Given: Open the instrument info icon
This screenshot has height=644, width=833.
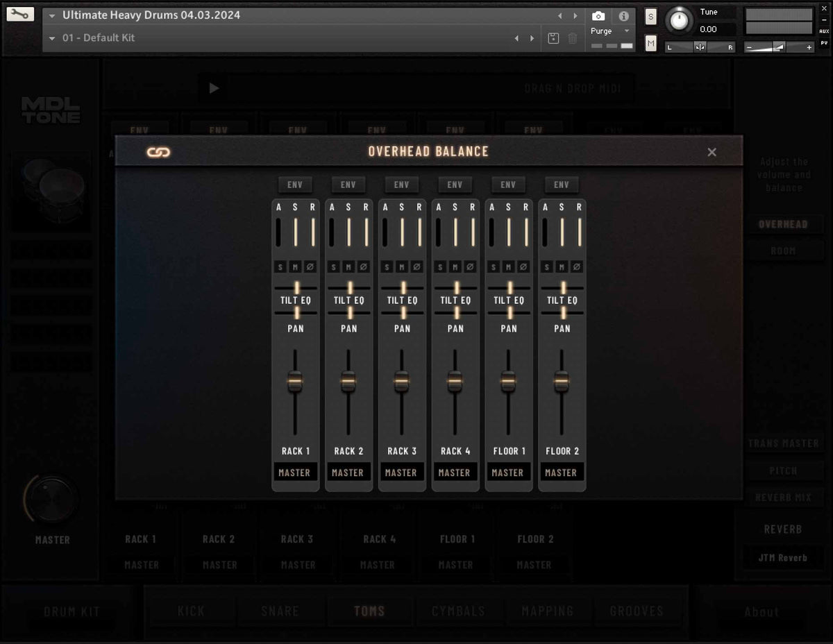Looking at the screenshot, I should pyautogui.click(x=623, y=16).
